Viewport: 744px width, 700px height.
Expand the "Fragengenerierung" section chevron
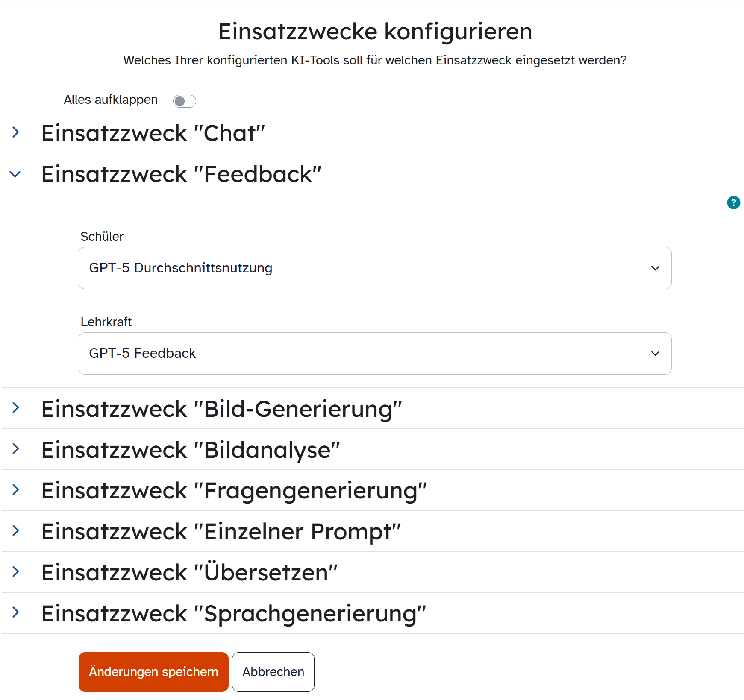[x=16, y=490]
